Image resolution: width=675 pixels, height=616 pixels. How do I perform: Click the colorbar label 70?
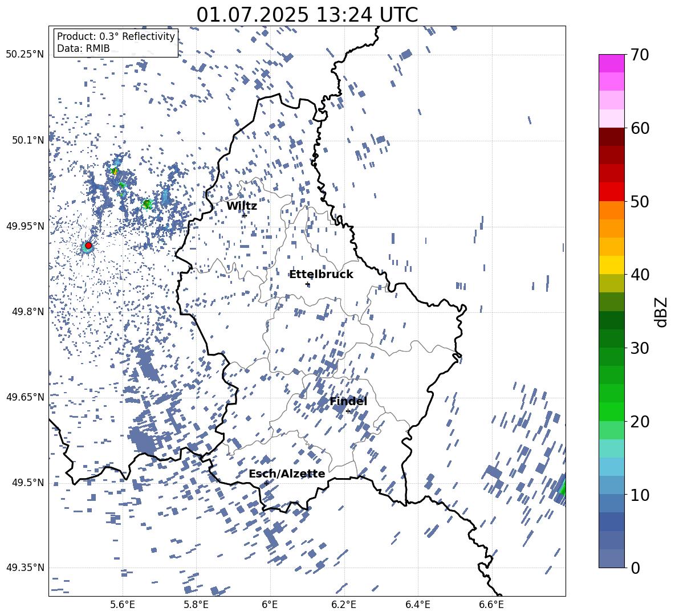pyautogui.click(x=640, y=55)
